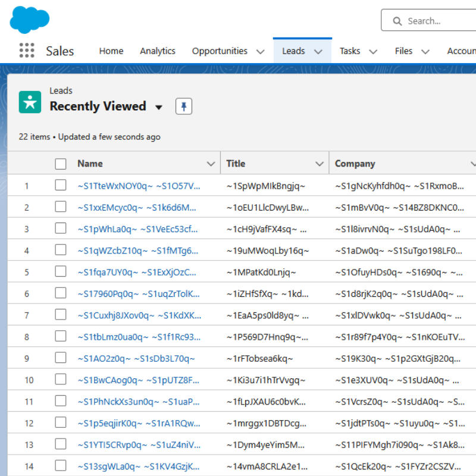The image size is (476, 476).
Task: Open lead ~S1AO2z0q~ in row 9
Action: point(136,359)
